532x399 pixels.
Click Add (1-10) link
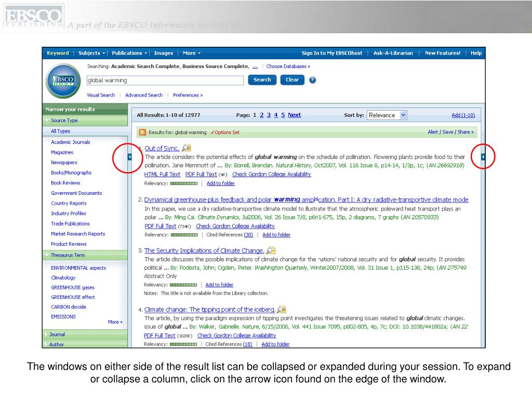(x=463, y=115)
